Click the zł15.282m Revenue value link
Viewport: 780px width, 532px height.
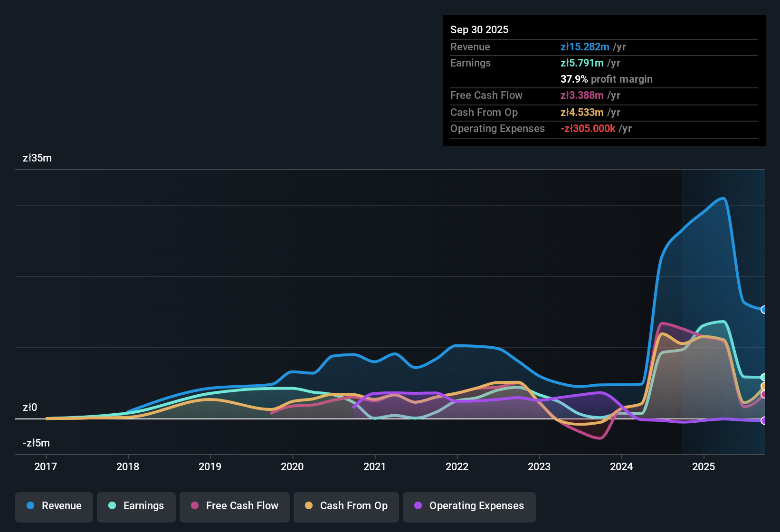pyautogui.click(x=585, y=47)
